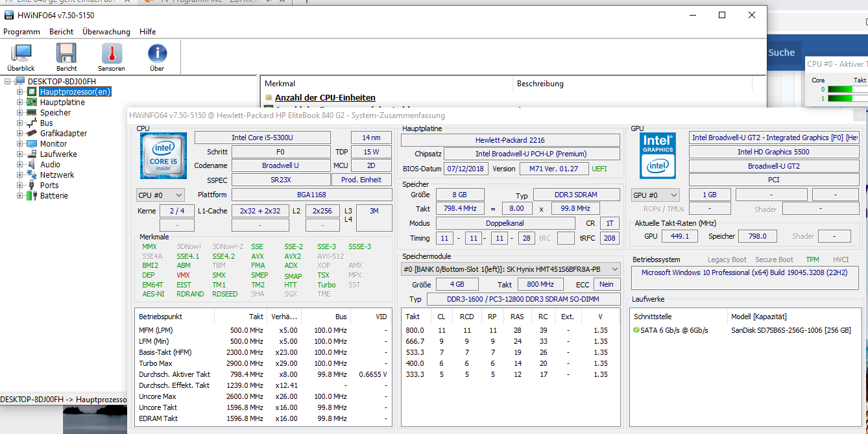
Task: Click the Intel Core i5 CPU logo
Action: click(163, 156)
